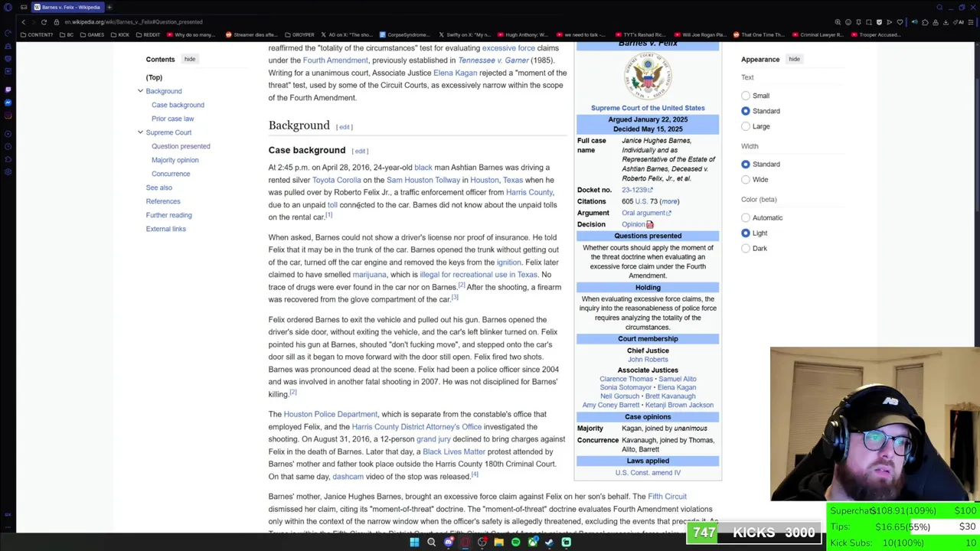The height and width of the screenshot is (551, 980).
Task: Click the browser back arrow
Action: coord(24,22)
